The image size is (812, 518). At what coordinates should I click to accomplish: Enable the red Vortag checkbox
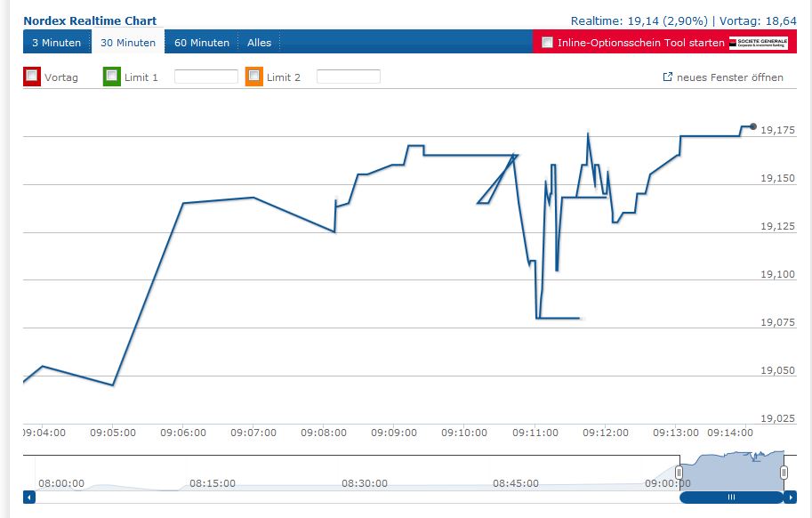point(32,77)
